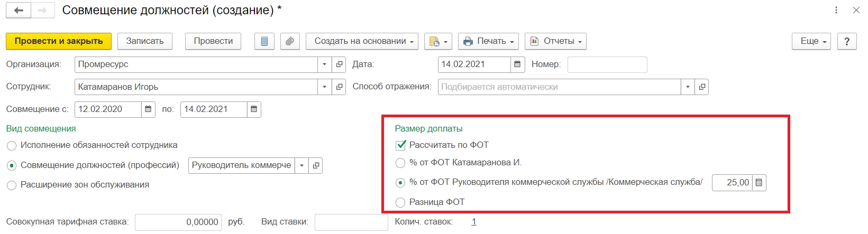Image resolution: width=868 pixels, height=234 pixels.
Task: Open the Сотрудник record link icon
Action: [x=339, y=87]
